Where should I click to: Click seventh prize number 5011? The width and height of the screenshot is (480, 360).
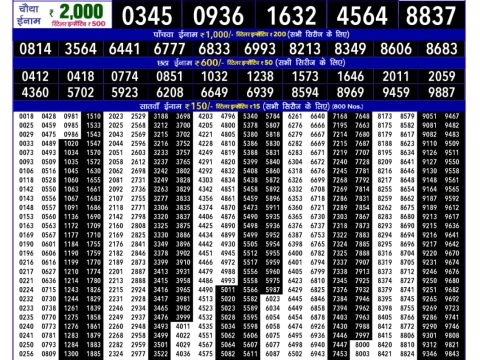(228, 290)
